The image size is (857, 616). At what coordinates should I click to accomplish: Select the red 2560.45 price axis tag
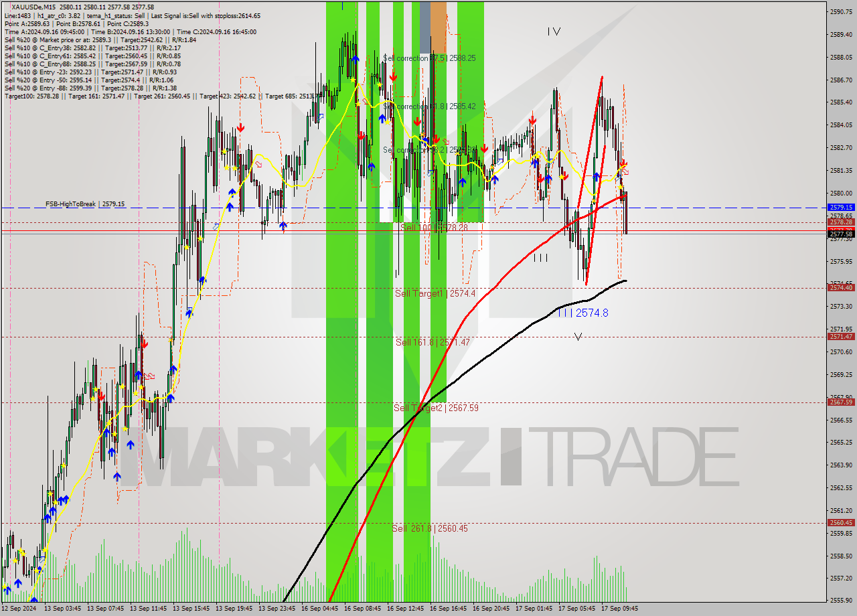841,523
